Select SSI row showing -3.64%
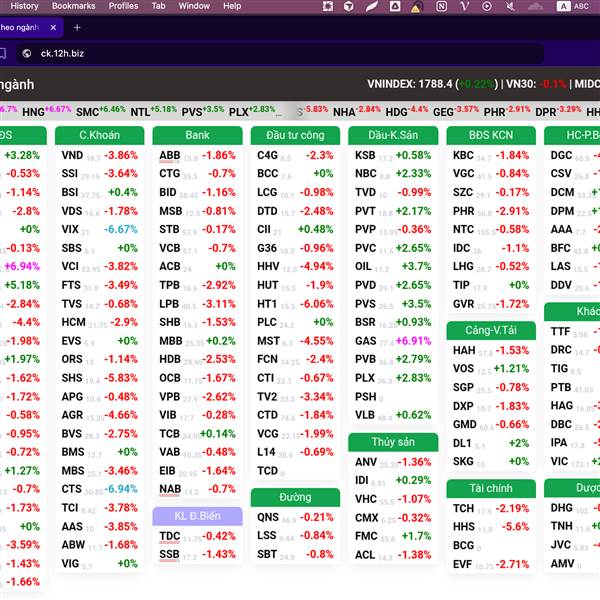 tap(99, 174)
